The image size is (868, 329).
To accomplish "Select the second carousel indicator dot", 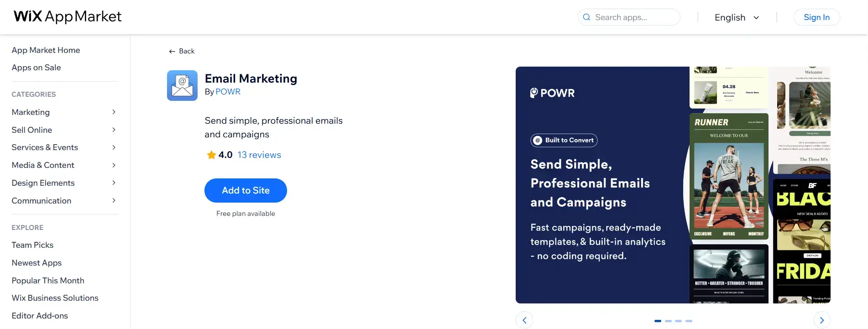I will (x=668, y=321).
